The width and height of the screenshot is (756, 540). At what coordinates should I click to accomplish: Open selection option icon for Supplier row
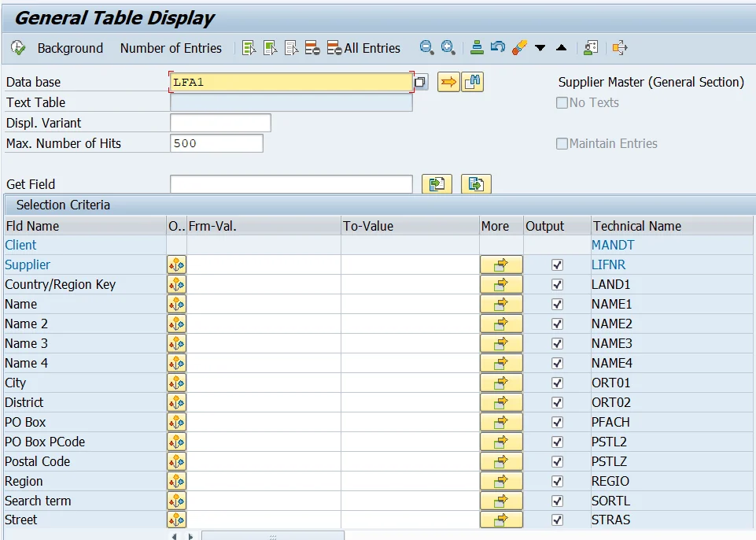(176, 265)
